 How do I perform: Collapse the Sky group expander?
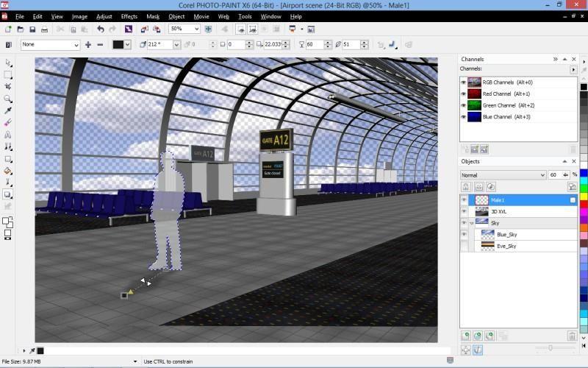[x=472, y=223]
